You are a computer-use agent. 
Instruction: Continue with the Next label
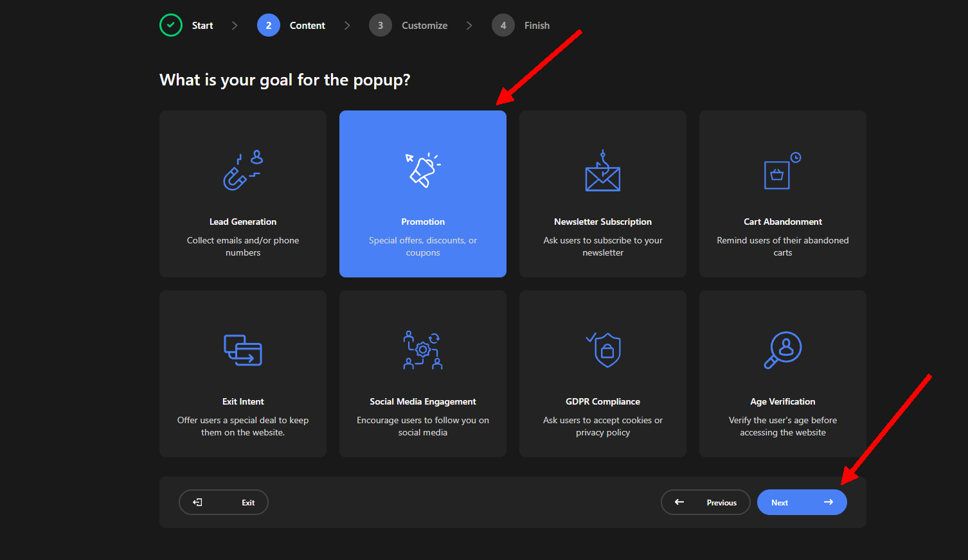[x=780, y=503]
